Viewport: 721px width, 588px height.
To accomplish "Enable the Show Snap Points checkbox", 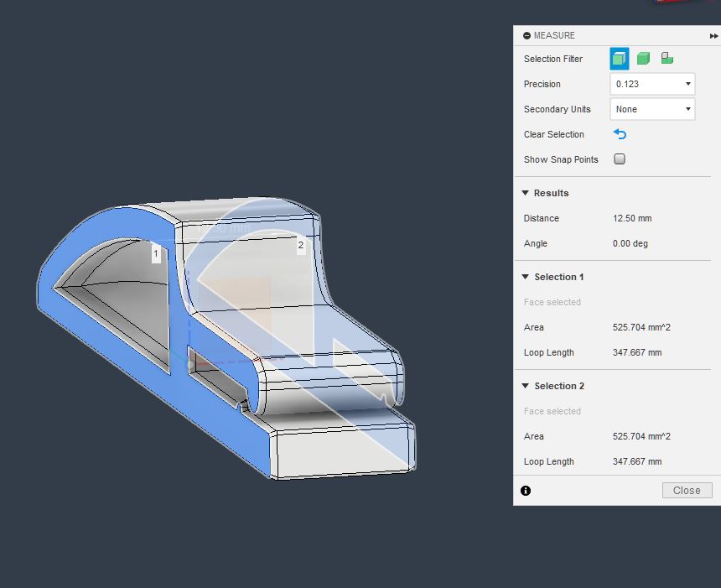I will tap(620, 159).
